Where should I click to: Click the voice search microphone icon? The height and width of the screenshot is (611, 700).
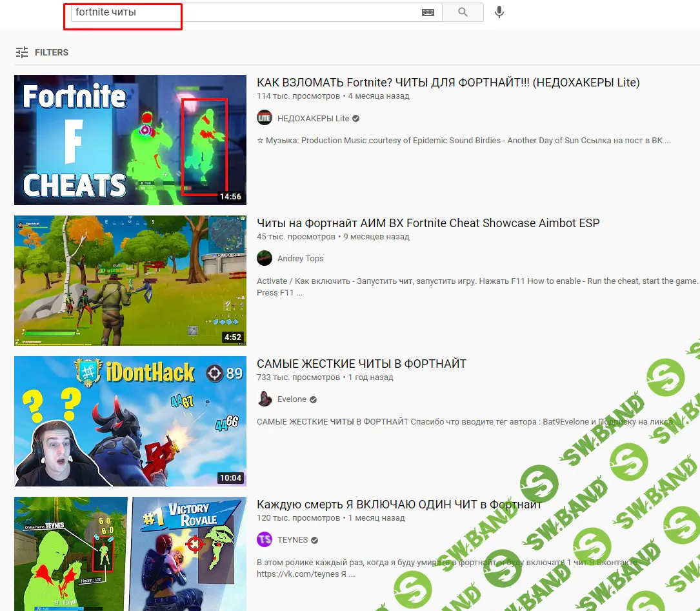(x=499, y=12)
